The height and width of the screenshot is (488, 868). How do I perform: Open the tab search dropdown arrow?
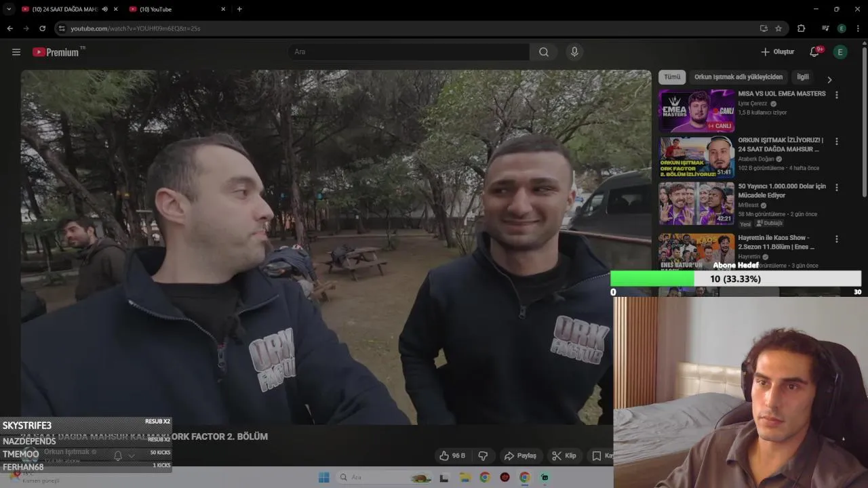point(9,9)
